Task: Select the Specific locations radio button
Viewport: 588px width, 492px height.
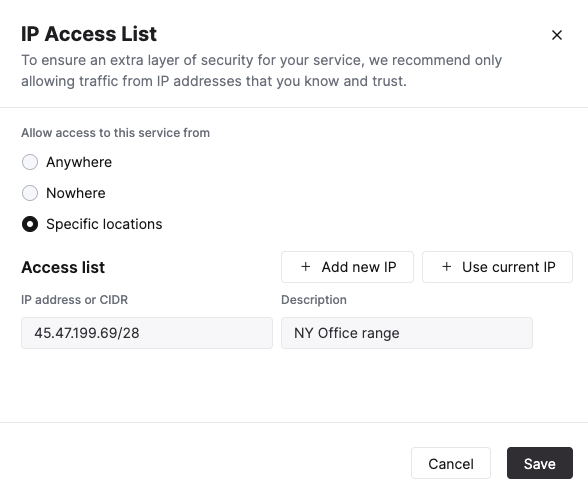Action: (30, 224)
